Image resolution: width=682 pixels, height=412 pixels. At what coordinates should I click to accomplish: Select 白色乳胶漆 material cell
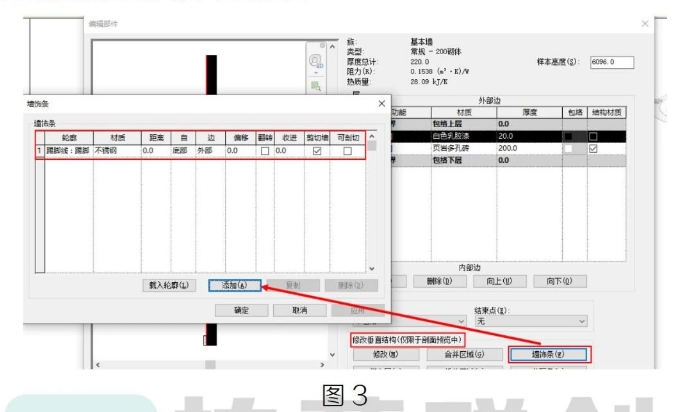point(464,136)
